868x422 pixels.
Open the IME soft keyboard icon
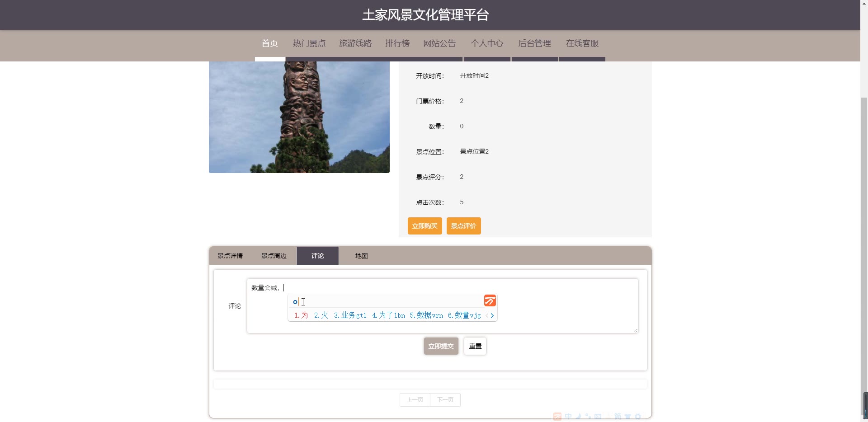(x=598, y=417)
